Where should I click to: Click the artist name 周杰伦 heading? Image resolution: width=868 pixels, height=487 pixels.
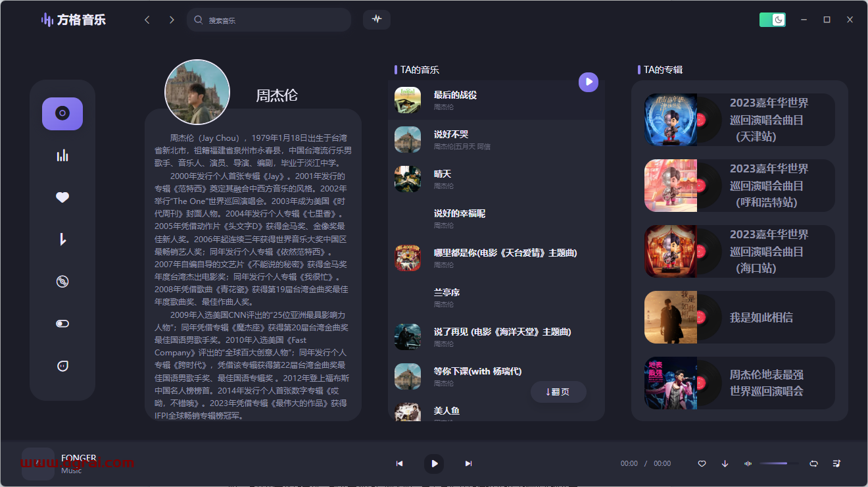277,95
